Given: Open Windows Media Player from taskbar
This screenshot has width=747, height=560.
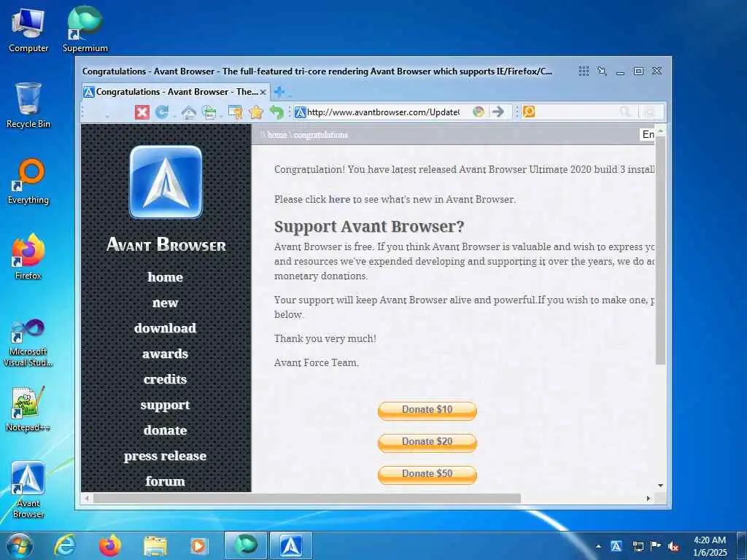Looking at the screenshot, I should coord(198,546).
